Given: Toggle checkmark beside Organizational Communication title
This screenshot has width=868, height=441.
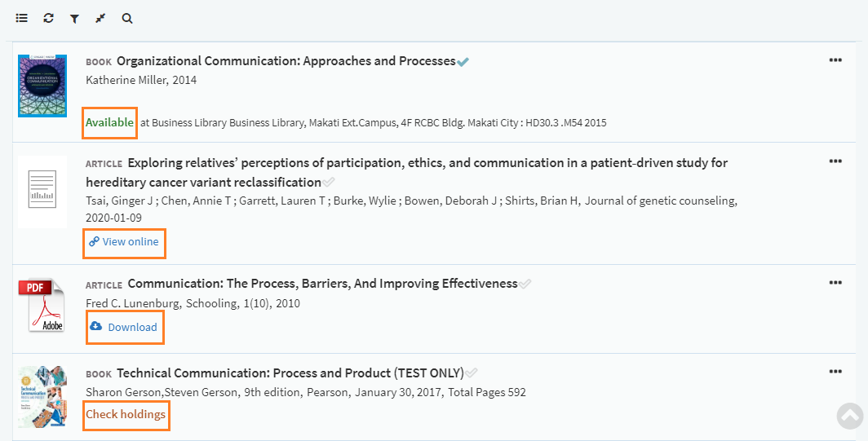Looking at the screenshot, I should click(463, 62).
